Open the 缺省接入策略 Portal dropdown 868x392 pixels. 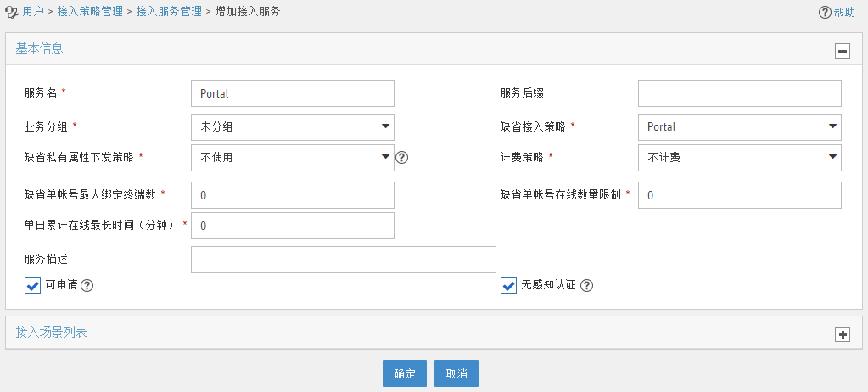[740, 126]
